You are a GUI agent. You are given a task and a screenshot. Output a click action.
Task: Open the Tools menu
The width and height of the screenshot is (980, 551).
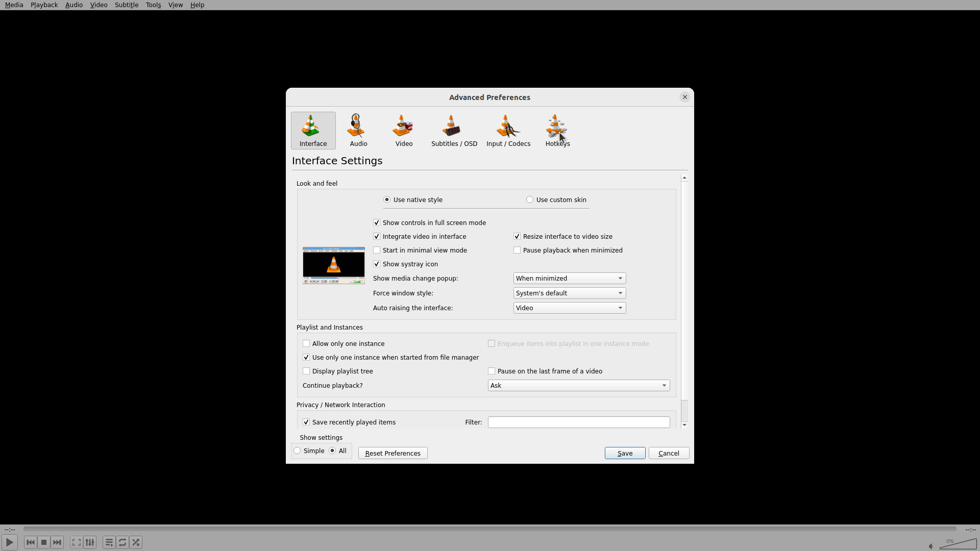coord(153,5)
